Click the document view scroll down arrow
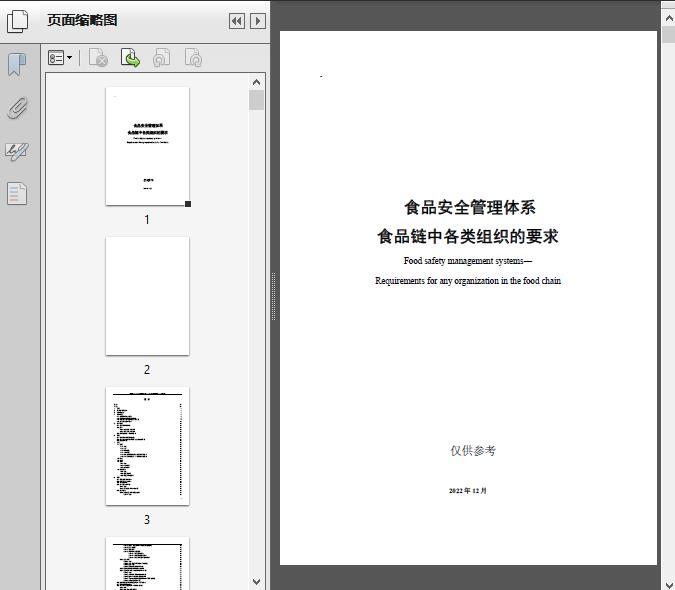Image resolution: width=675 pixels, height=590 pixels. tap(669, 584)
